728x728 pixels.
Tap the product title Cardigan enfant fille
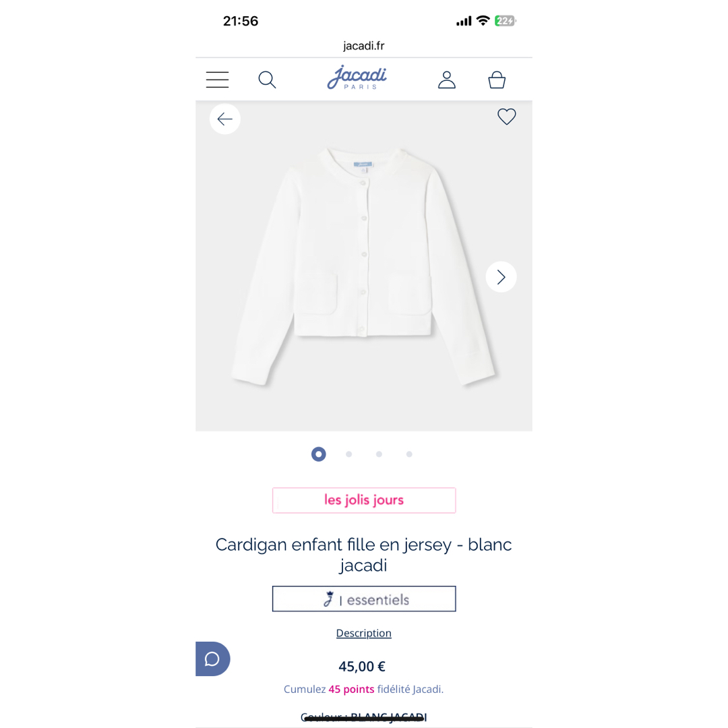click(363, 554)
